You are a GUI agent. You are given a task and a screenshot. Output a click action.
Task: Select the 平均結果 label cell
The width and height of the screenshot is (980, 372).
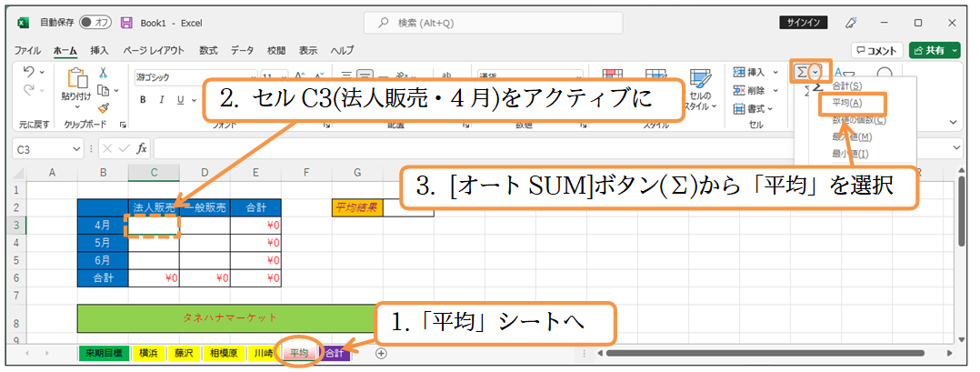click(x=357, y=207)
